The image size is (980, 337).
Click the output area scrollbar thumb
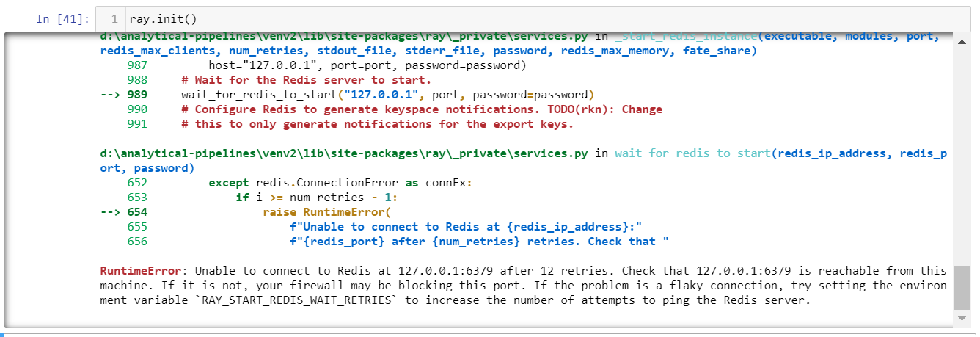click(962, 287)
